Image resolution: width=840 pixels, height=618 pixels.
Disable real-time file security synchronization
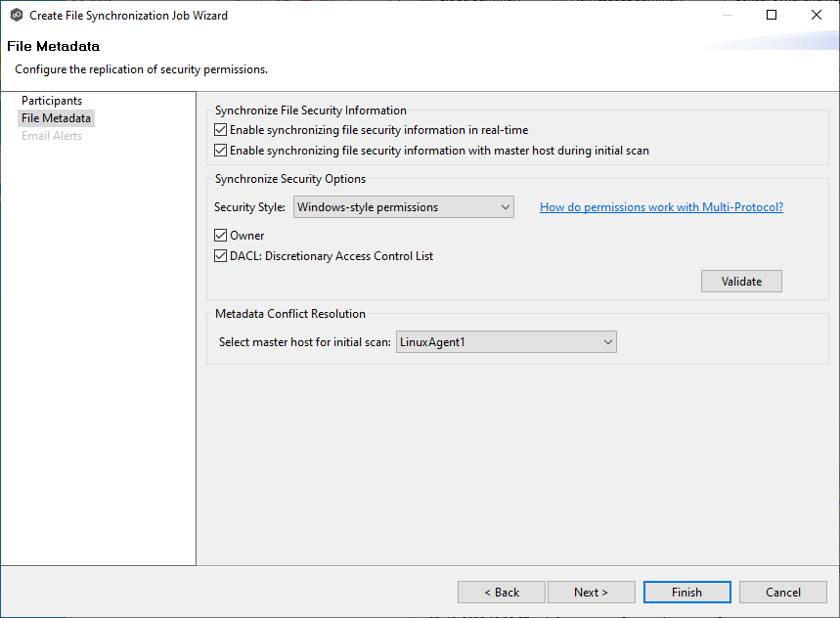tap(220, 129)
